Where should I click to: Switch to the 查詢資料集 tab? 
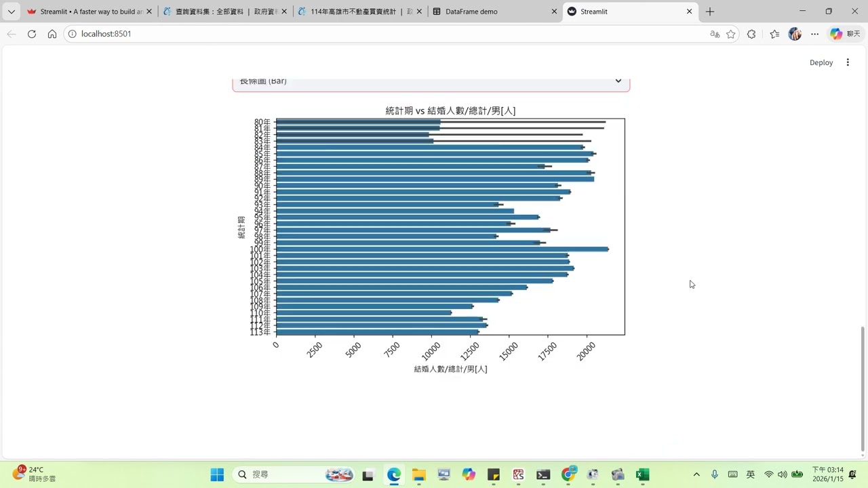tap(225, 12)
